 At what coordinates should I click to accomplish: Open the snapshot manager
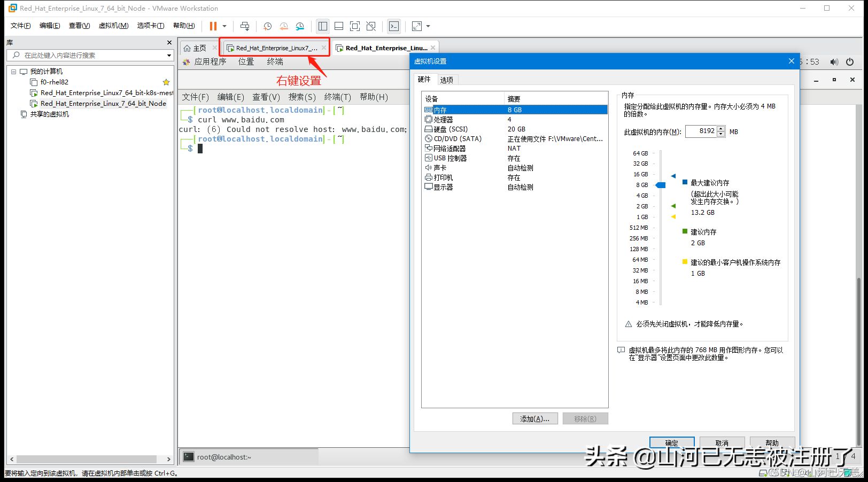(300, 26)
